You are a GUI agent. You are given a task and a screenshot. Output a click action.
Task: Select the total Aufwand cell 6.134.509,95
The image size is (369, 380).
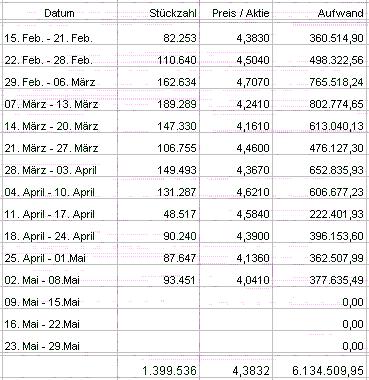click(321, 369)
